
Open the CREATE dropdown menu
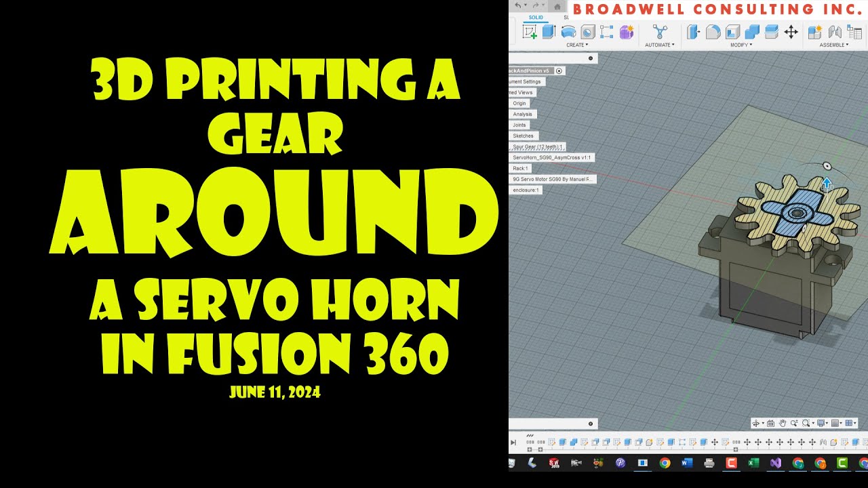click(x=577, y=45)
